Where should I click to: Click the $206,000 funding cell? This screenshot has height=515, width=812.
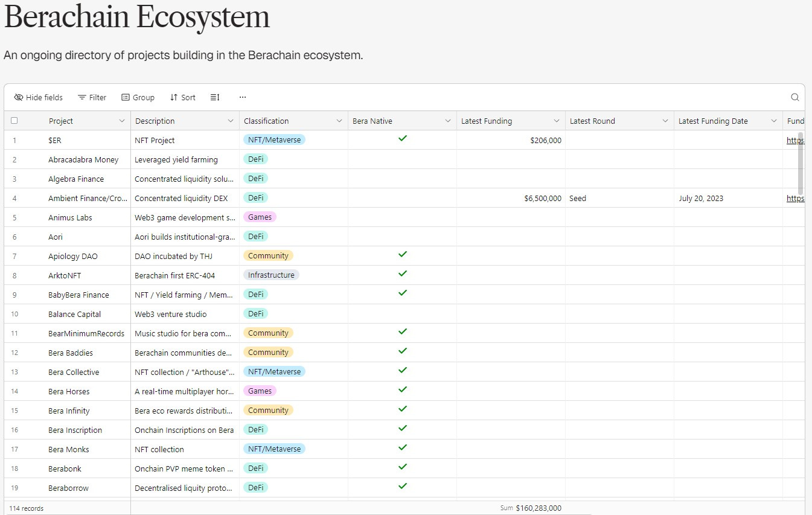point(511,140)
